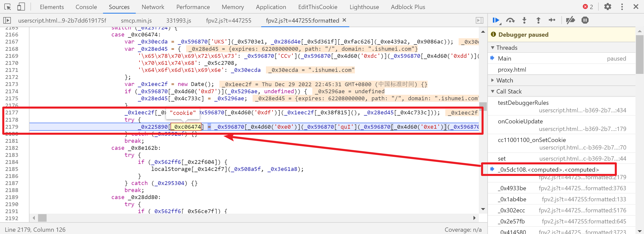Open the EditThisCookie panel
The height and width of the screenshot is (234, 644).
point(317,7)
